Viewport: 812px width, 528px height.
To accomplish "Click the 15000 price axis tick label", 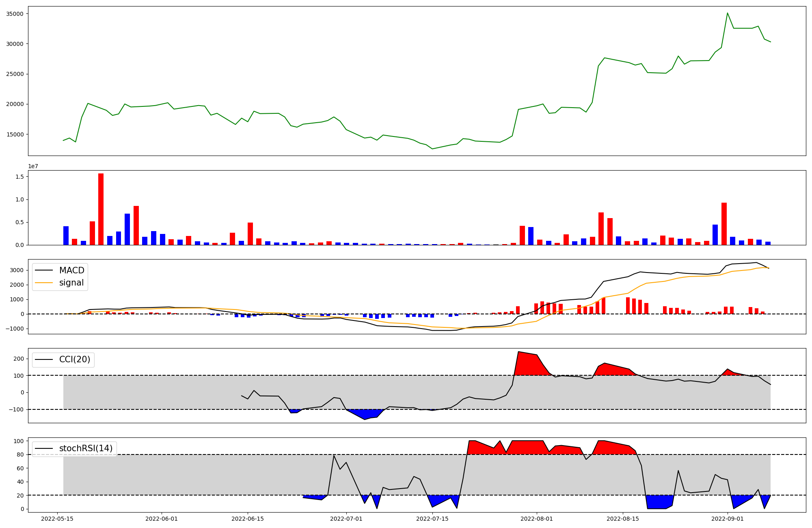I will point(15,134).
